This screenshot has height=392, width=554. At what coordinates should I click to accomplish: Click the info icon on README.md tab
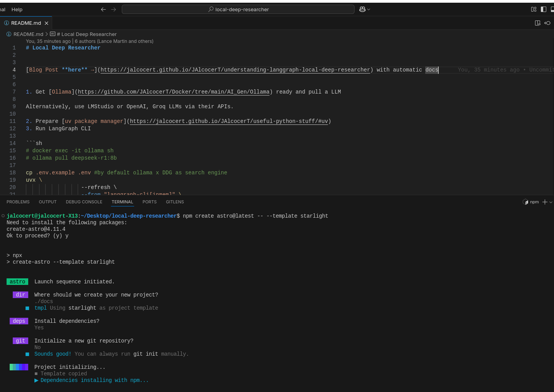tap(7, 23)
